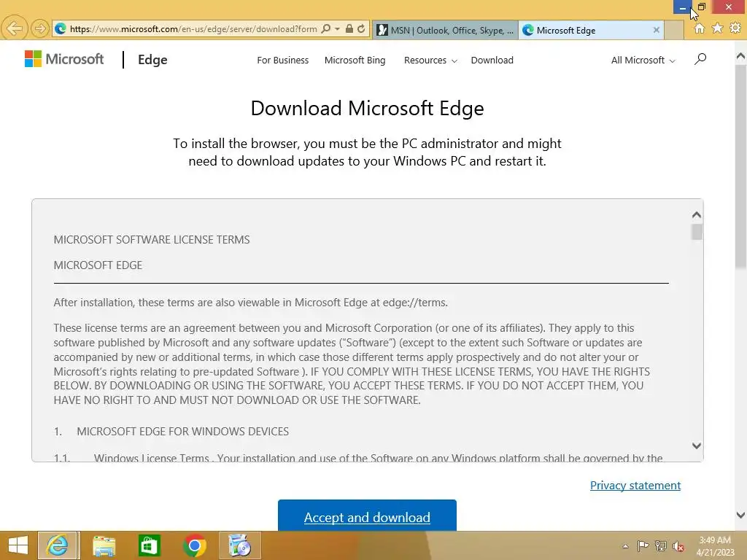
Task: Click the muted volume tray icon
Action: pyautogui.click(x=678, y=546)
